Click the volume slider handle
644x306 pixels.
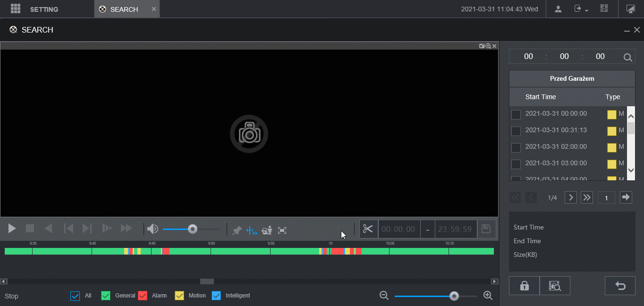[x=192, y=229]
